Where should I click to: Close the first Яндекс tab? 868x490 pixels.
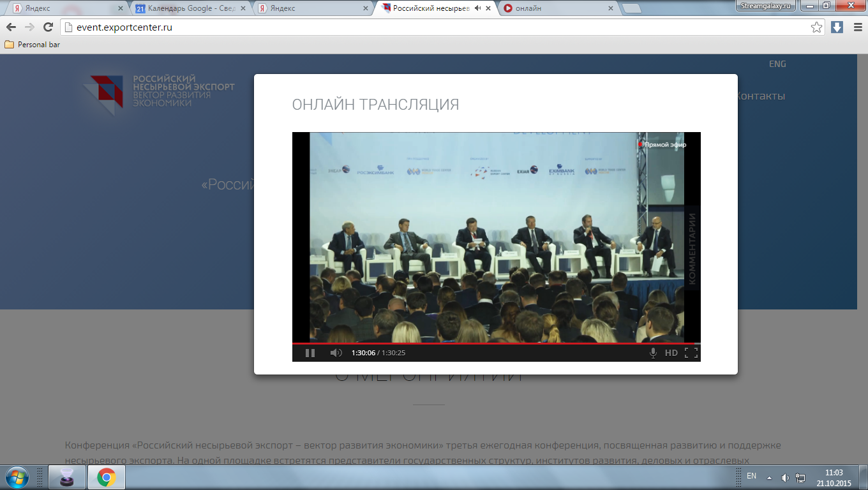(x=120, y=8)
